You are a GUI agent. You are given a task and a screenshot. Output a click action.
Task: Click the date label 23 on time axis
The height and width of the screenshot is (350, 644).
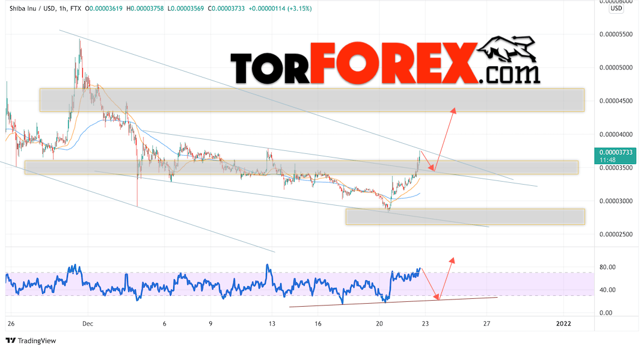(426, 324)
